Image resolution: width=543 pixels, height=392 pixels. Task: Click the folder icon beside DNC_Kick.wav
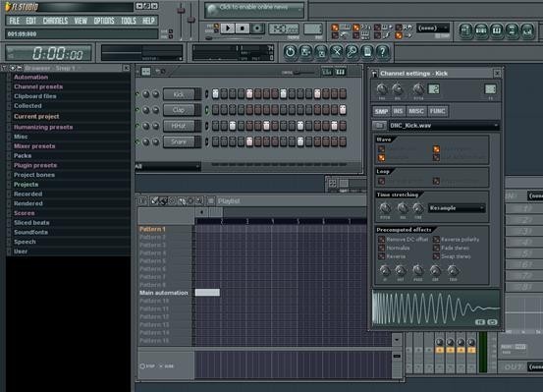(379, 125)
